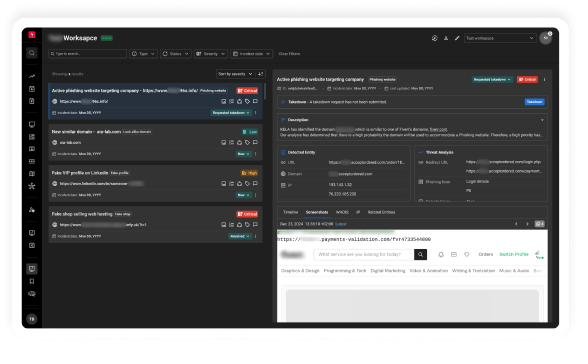
Task: Go to previous screenshot arrow
Action: point(516,224)
